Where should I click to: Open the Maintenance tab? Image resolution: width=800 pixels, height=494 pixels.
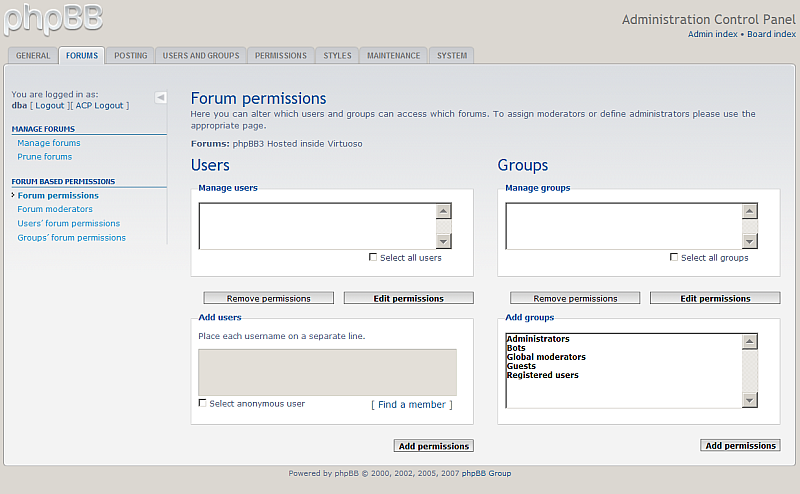393,56
